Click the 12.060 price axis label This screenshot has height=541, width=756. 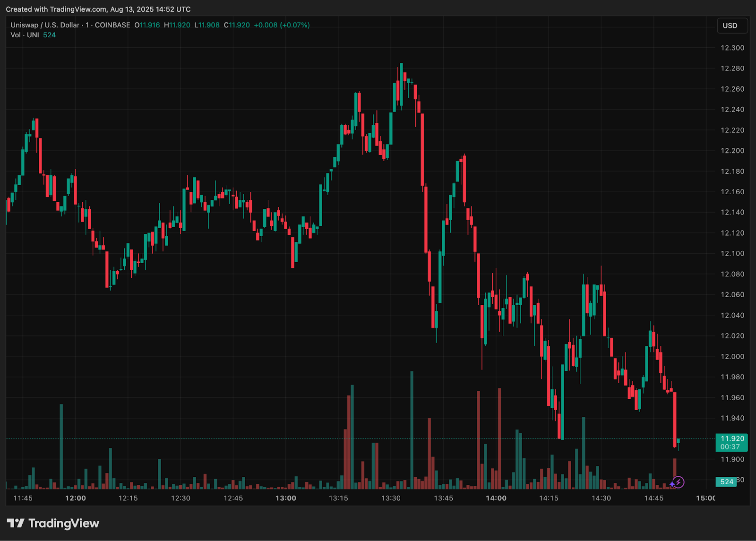(732, 294)
